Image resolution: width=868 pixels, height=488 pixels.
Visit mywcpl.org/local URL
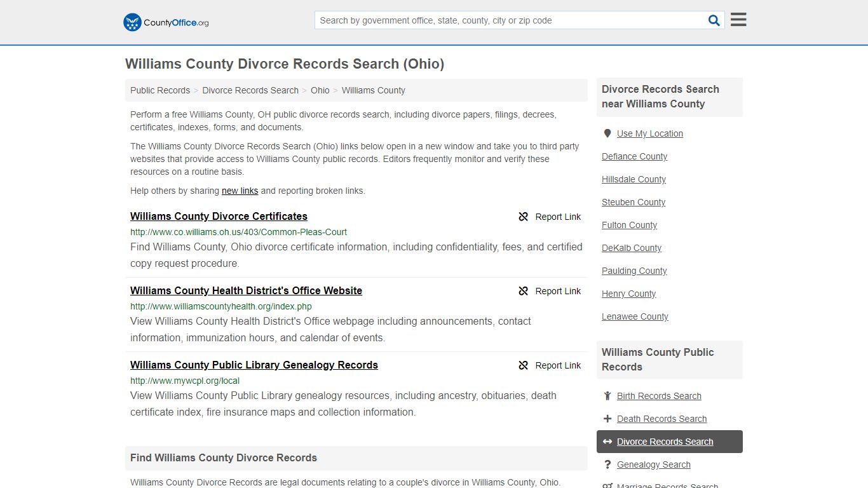coord(185,381)
